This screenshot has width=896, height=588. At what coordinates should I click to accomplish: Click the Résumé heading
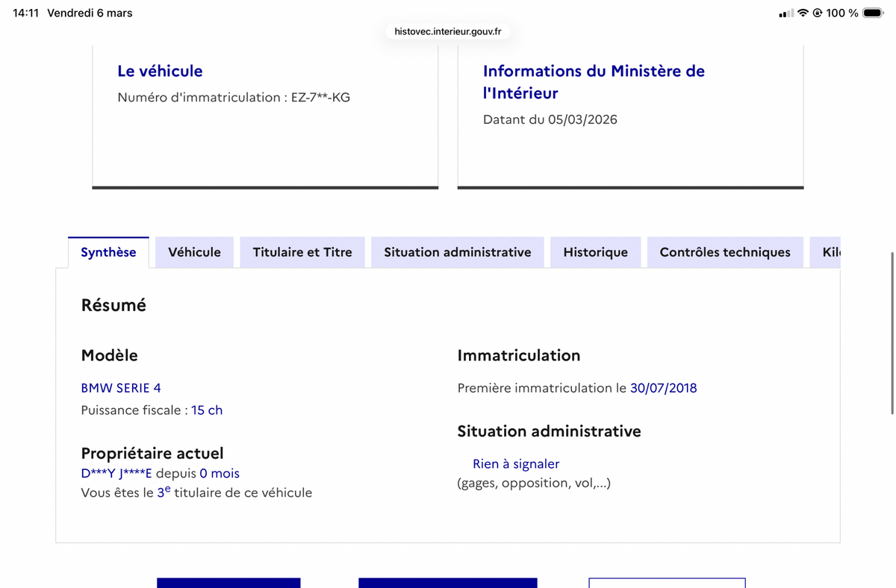[113, 305]
